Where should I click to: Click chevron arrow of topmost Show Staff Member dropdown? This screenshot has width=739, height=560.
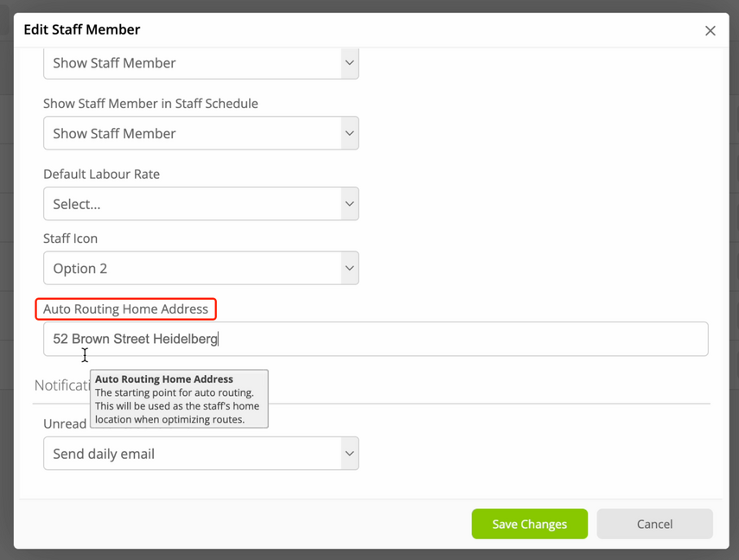(349, 63)
